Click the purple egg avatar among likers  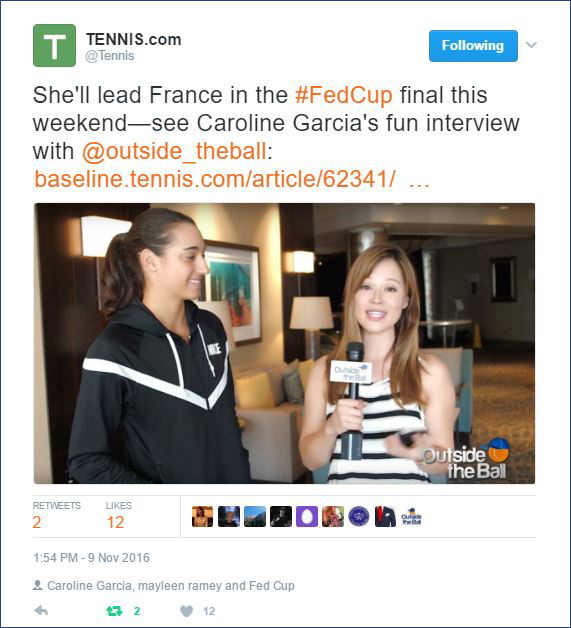click(x=307, y=516)
